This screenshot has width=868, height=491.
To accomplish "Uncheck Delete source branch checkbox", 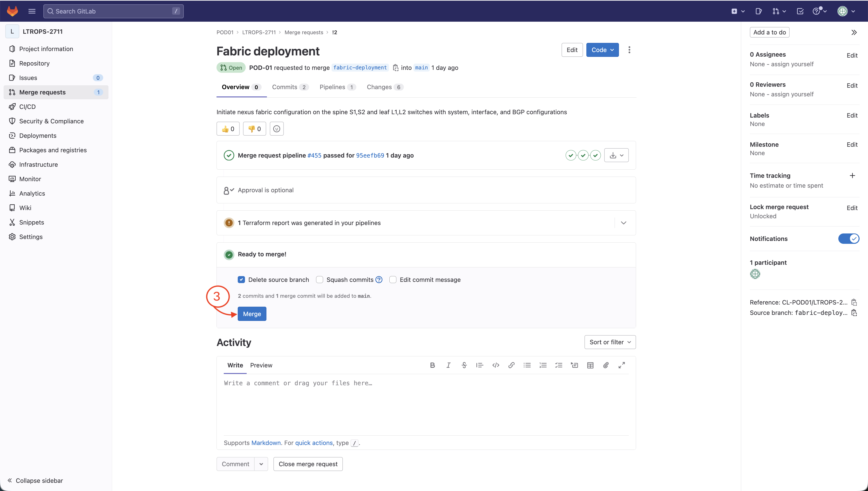I will pos(241,279).
